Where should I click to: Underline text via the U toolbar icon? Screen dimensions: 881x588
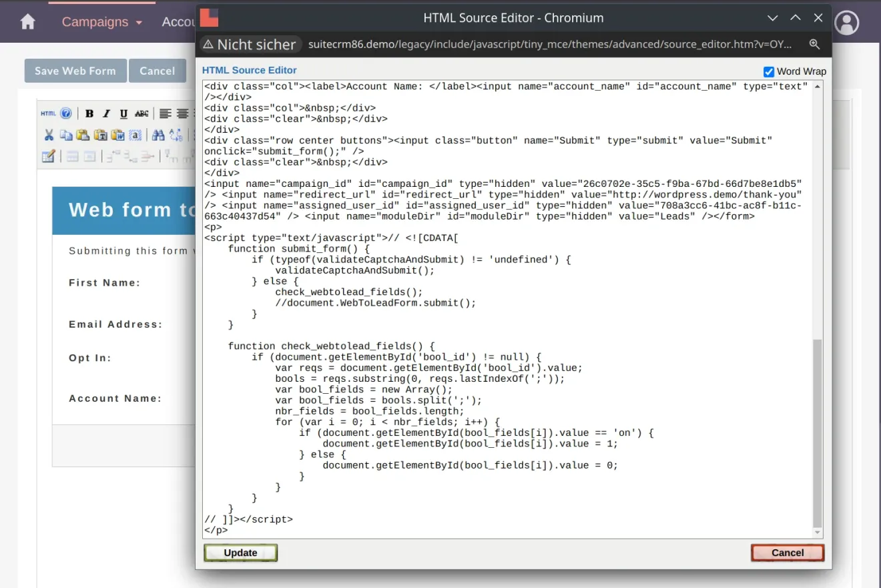tap(123, 114)
